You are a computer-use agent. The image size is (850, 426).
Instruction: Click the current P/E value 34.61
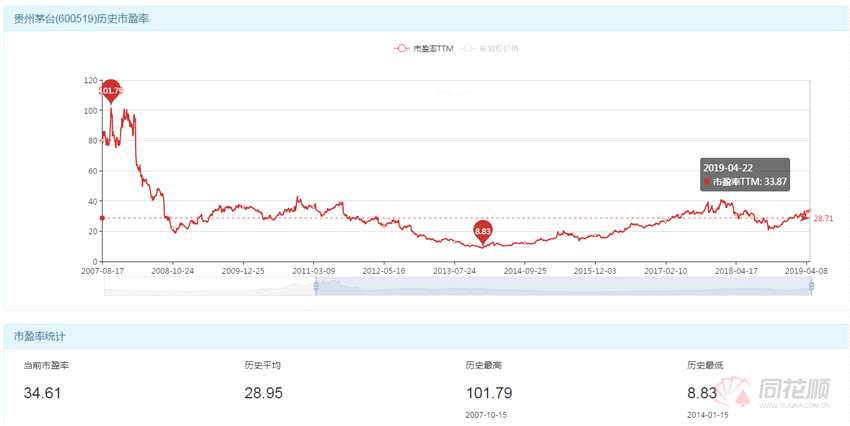coord(42,393)
